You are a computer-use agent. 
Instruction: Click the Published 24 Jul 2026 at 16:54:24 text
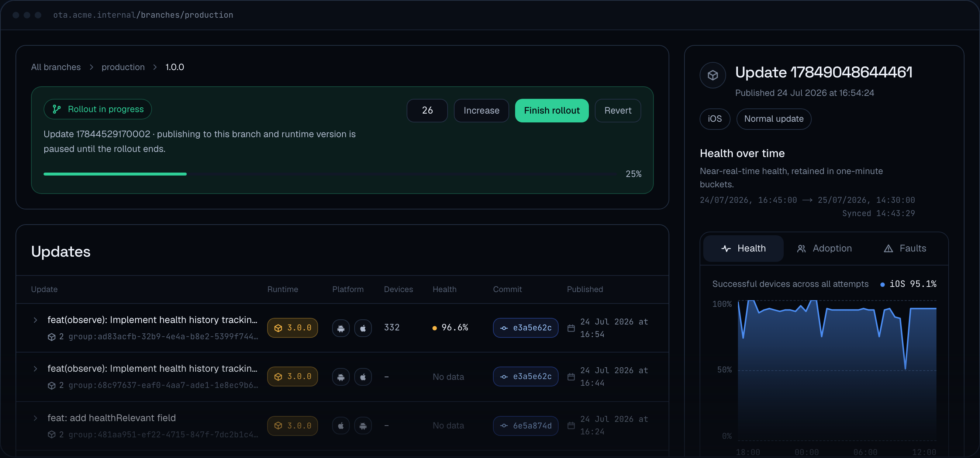804,93
